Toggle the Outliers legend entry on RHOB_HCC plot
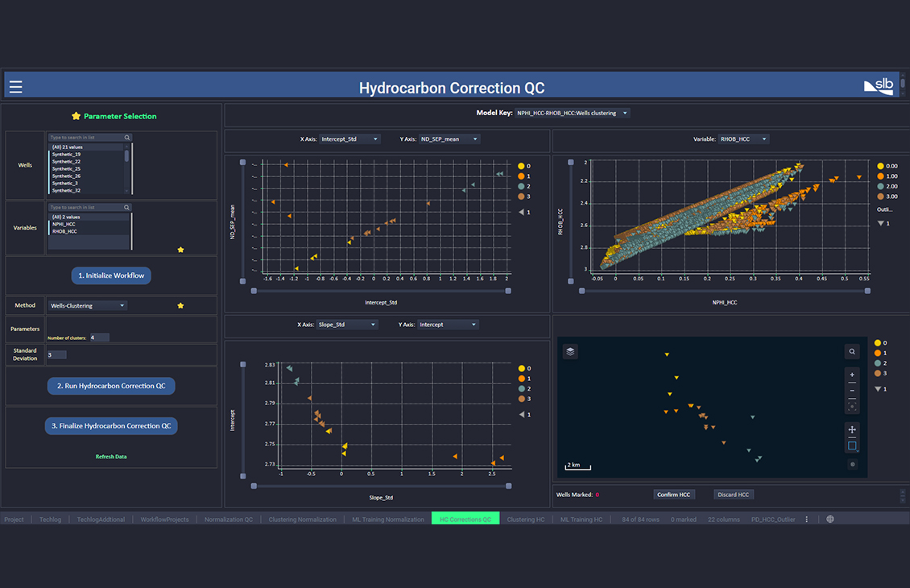 coord(883,209)
